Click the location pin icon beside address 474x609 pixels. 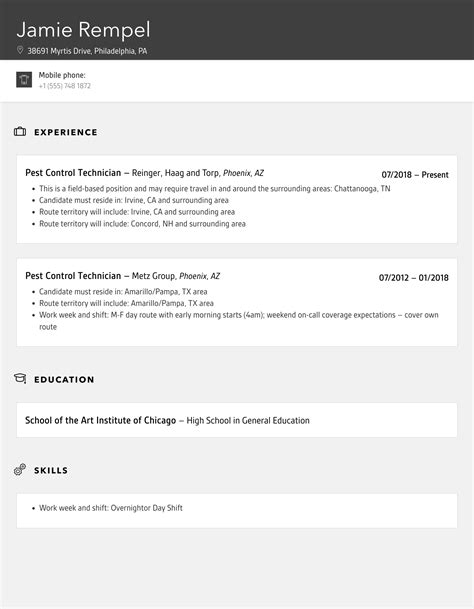(20, 50)
